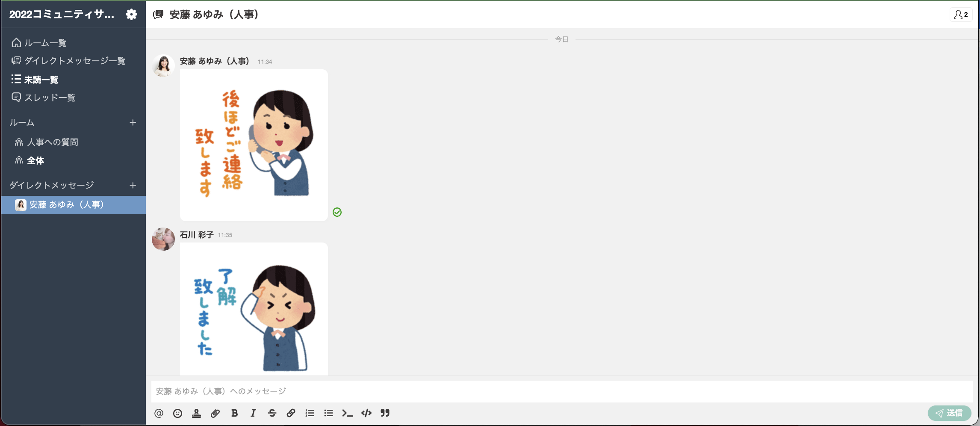
Task: Insert a block quote
Action: pyautogui.click(x=385, y=413)
